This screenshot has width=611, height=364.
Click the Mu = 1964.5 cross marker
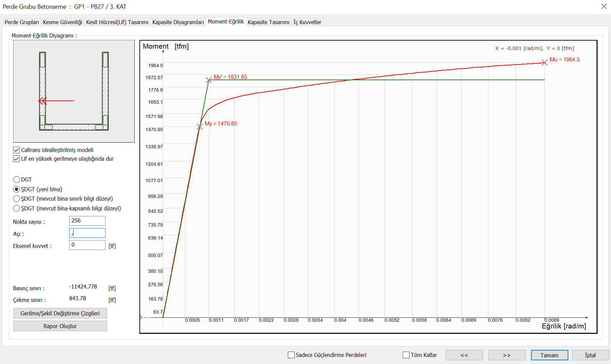pyautogui.click(x=544, y=63)
